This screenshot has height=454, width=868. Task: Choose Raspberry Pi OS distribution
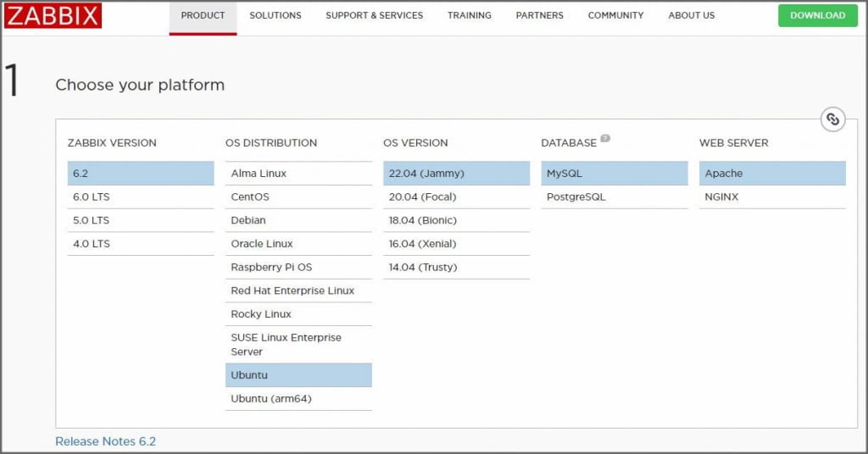point(298,267)
